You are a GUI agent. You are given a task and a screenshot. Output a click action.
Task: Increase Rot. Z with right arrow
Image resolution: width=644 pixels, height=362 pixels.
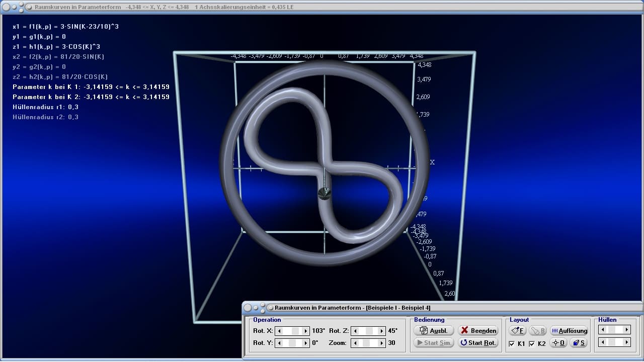(381, 331)
